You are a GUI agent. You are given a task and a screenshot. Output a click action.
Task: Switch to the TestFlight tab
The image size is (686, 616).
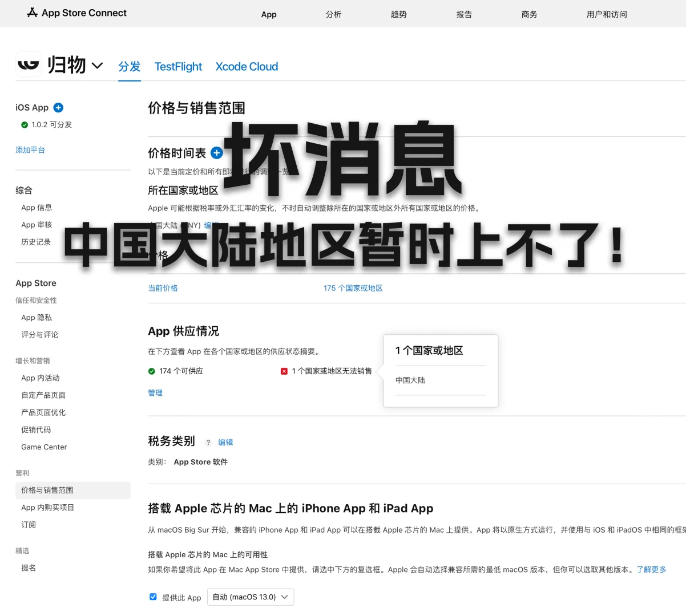[177, 67]
